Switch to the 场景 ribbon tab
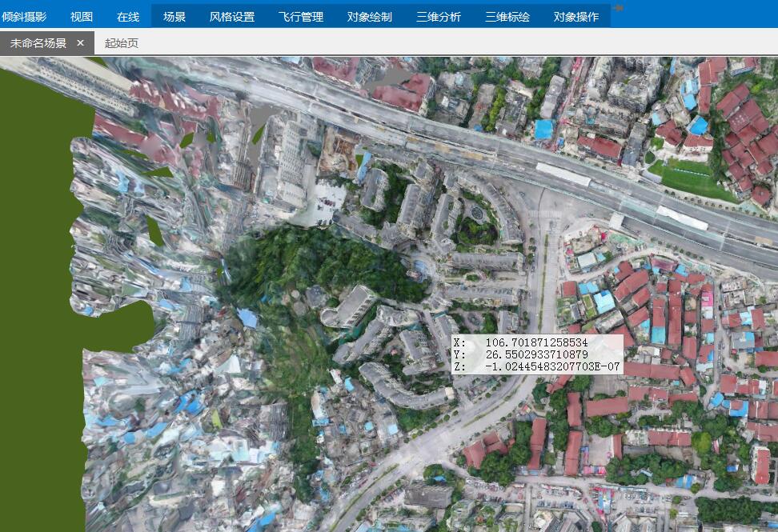The height and width of the screenshot is (532, 778). 174,17
